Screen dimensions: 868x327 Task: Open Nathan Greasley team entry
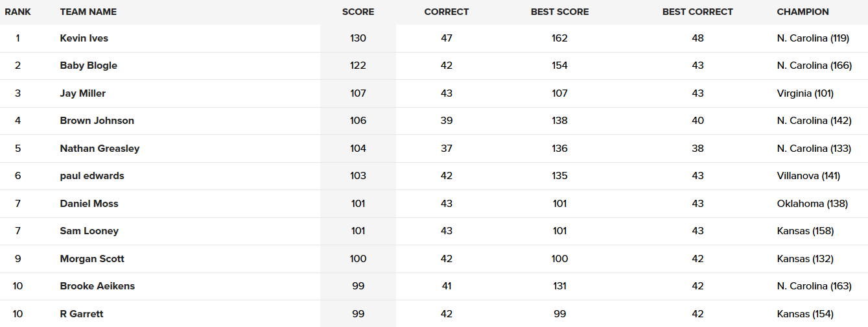100,149
